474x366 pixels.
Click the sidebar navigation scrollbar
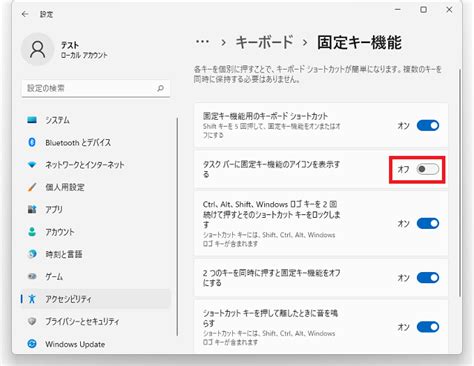tap(177, 227)
